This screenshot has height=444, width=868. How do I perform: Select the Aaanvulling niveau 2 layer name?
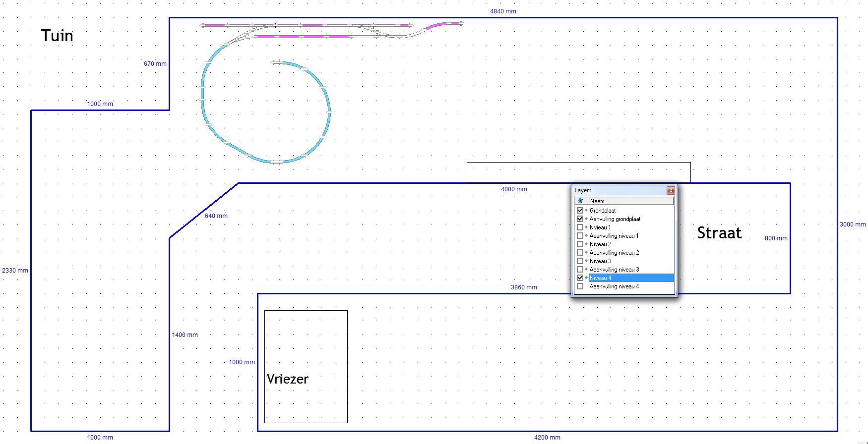[x=614, y=253]
